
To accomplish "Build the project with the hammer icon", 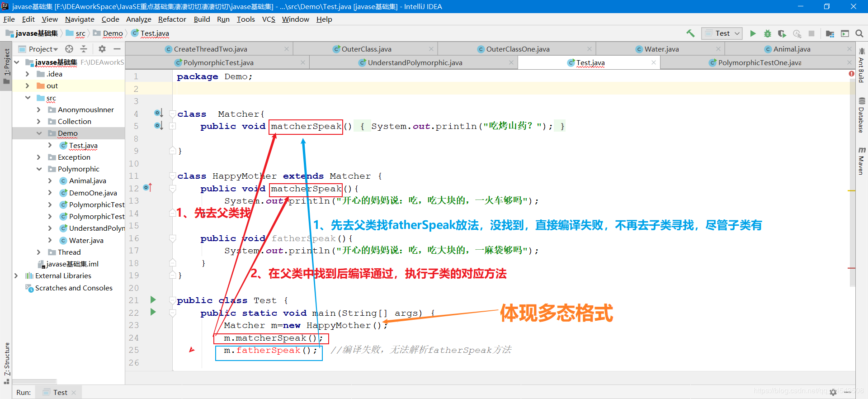I will (690, 33).
